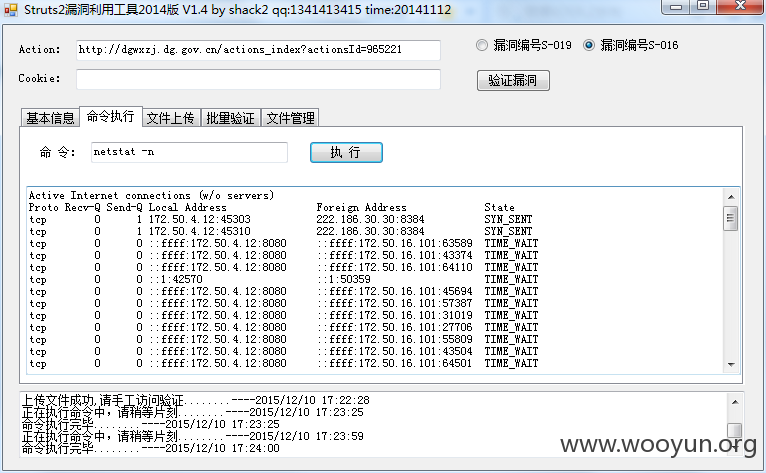This screenshot has width=766, height=473.
Task: Click log line '上传文件成功' at 17:22:28
Action: pyautogui.click(x=196, y=400)
